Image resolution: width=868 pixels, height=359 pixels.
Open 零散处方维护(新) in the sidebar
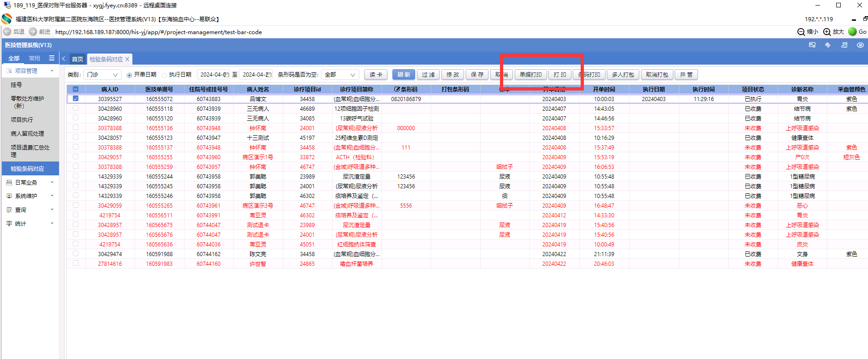(x=30, y=102)
